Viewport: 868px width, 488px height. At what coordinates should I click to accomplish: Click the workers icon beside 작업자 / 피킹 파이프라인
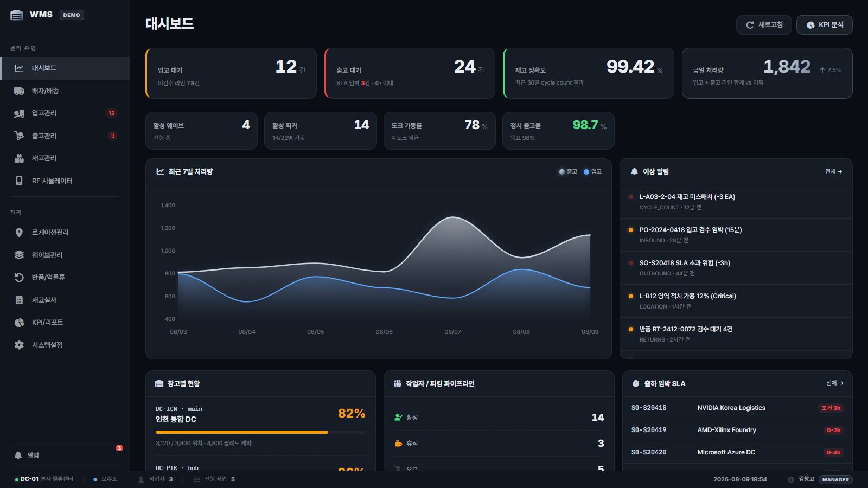[398, 383]
